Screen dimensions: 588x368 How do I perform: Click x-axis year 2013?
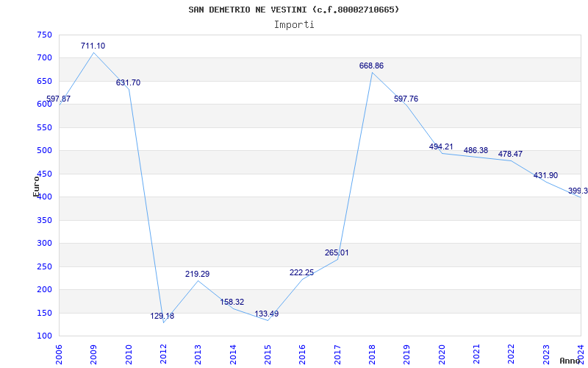click(198, 355)
